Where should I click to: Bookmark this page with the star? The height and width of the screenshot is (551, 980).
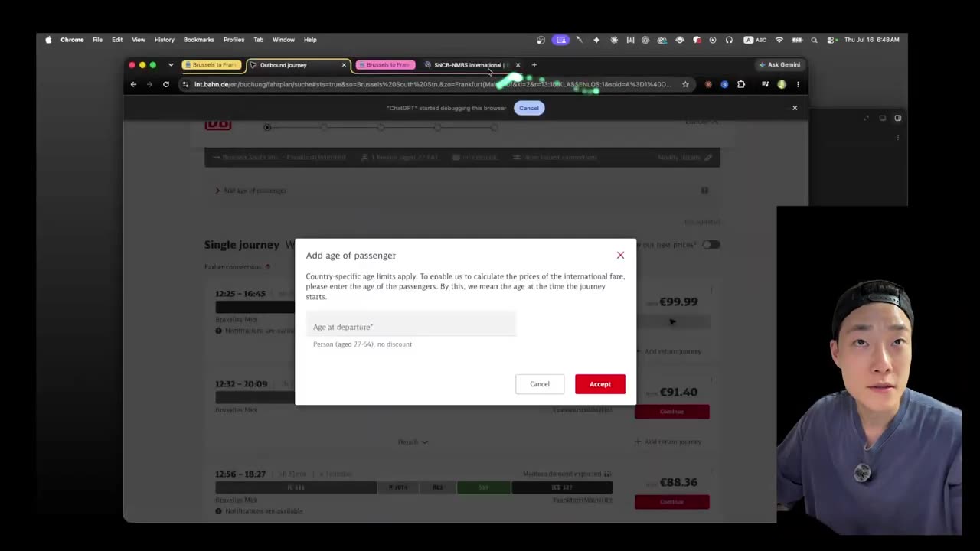(685, 84)
